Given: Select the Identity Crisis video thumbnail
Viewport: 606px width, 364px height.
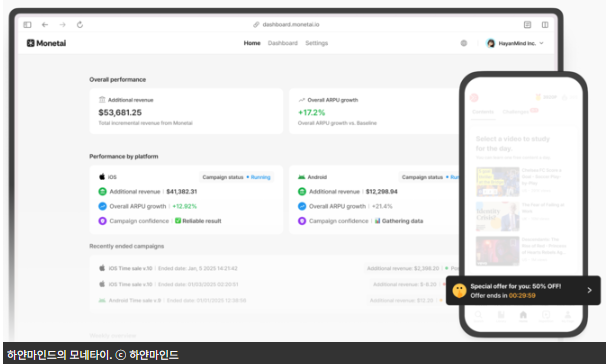Looking at the screenshot, I should click(x=497, y=216).
